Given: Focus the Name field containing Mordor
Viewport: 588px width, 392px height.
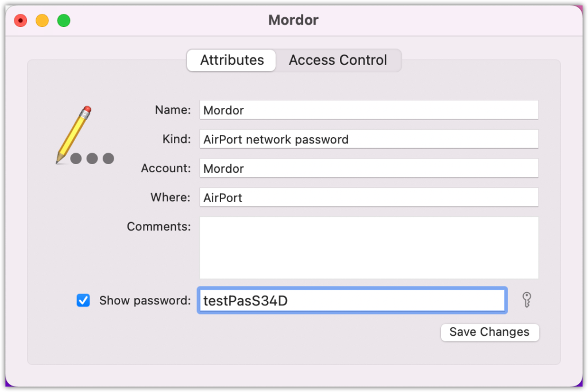Looking at the screenshot, I should (x=369, y=110).
